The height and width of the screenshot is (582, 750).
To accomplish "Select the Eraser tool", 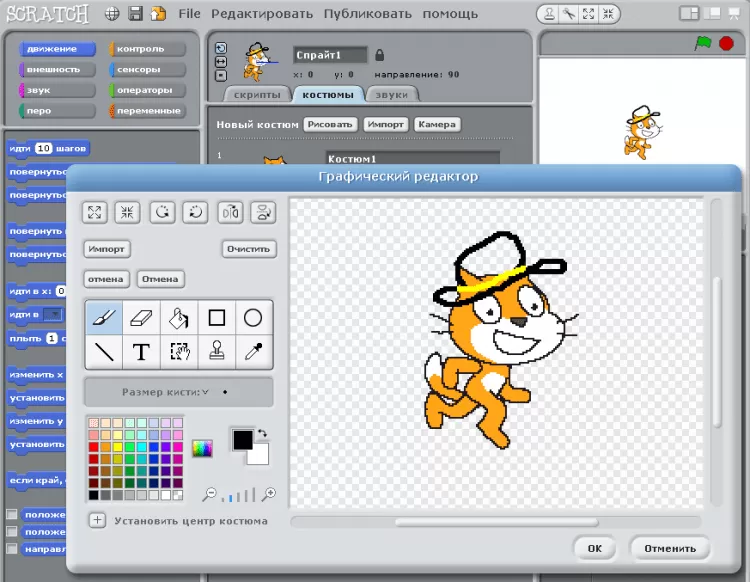I will click(141, 318).
